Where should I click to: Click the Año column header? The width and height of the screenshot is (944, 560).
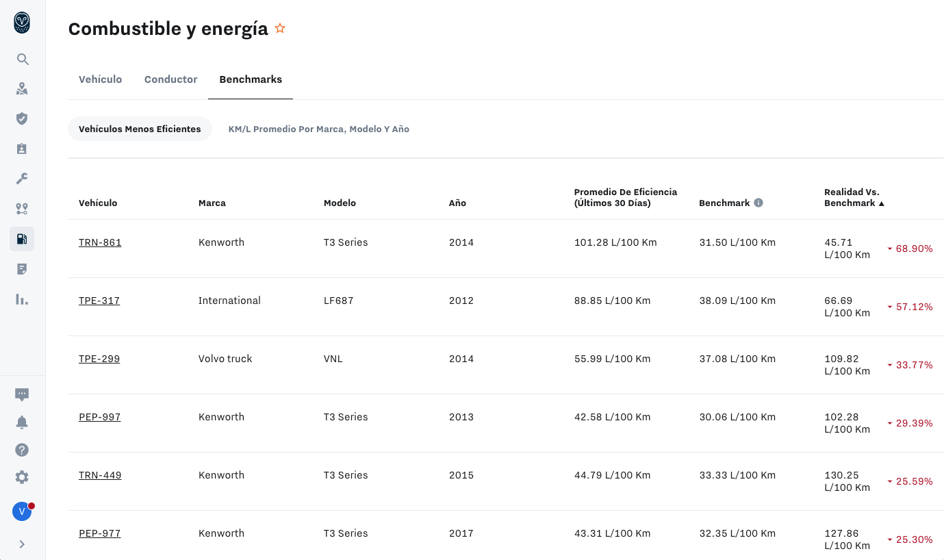(x=457, y=203)
